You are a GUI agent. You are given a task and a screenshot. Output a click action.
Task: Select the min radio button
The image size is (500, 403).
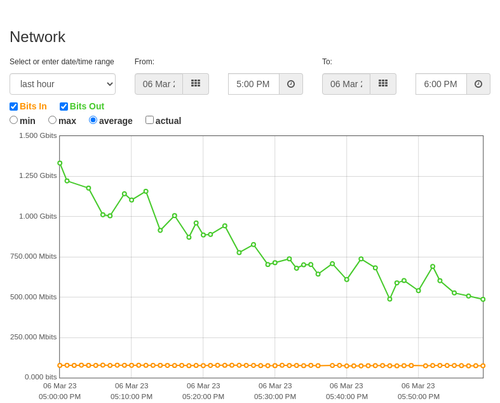(14, 120)
